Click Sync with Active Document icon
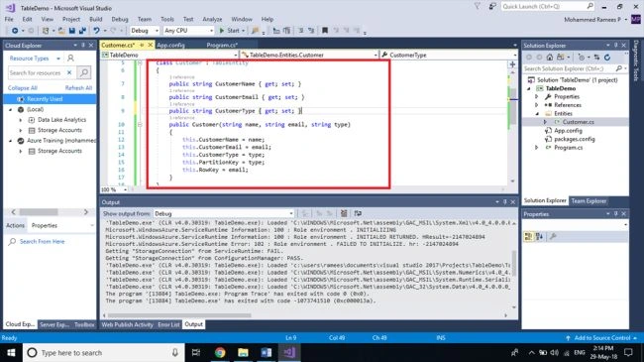This screenshot has width=644, height=362. pyautogui.click(x=596, y=58)
